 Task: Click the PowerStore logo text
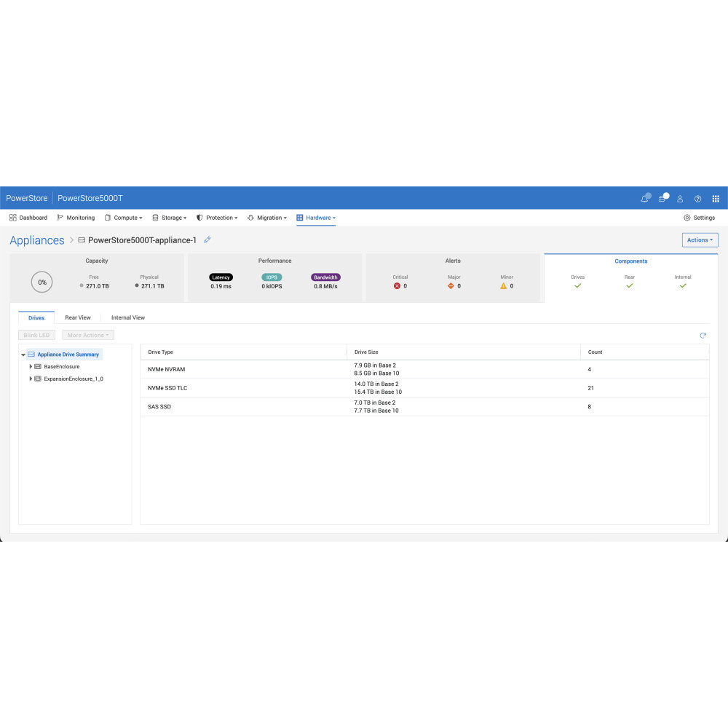(26, 198)
